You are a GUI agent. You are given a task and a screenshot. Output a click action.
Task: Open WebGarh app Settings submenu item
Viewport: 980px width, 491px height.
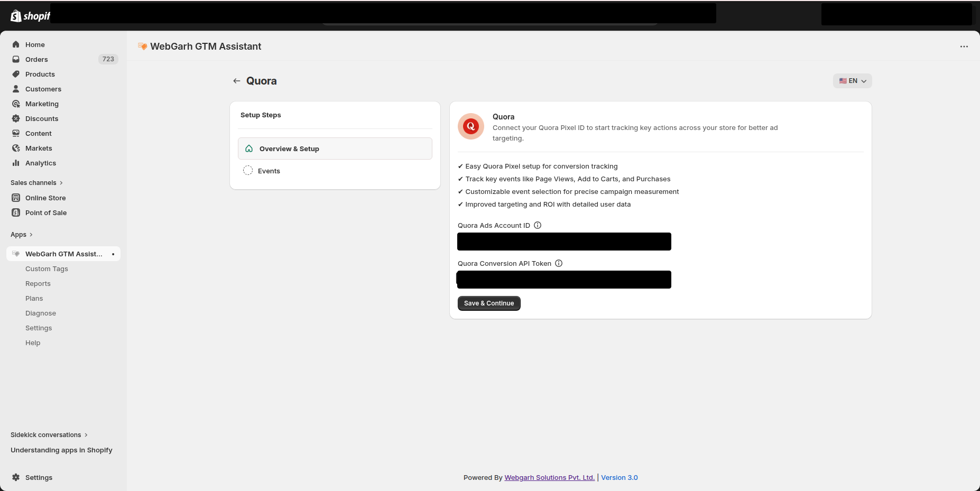click(x=39, y=328)
